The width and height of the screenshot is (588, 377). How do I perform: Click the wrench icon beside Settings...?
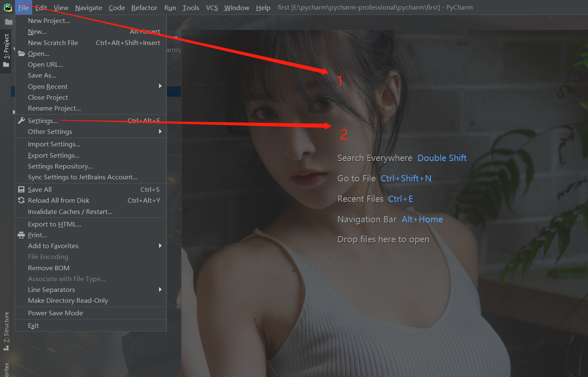point(21,121)
